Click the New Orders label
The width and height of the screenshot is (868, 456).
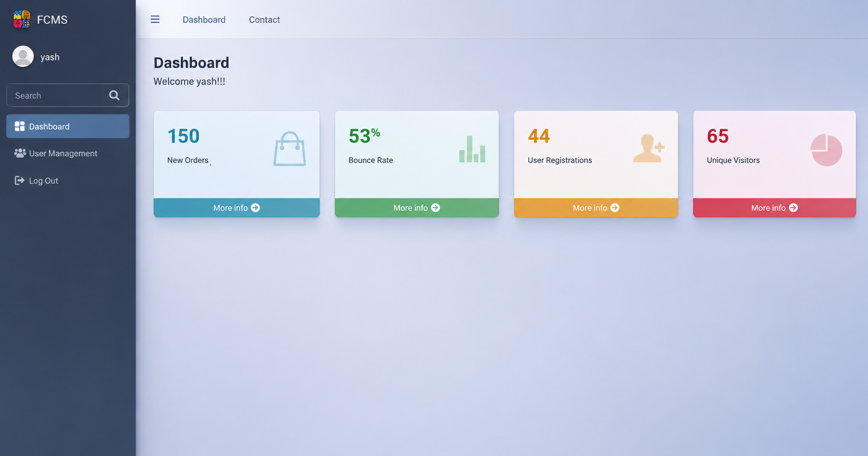[x=188, y=160]
